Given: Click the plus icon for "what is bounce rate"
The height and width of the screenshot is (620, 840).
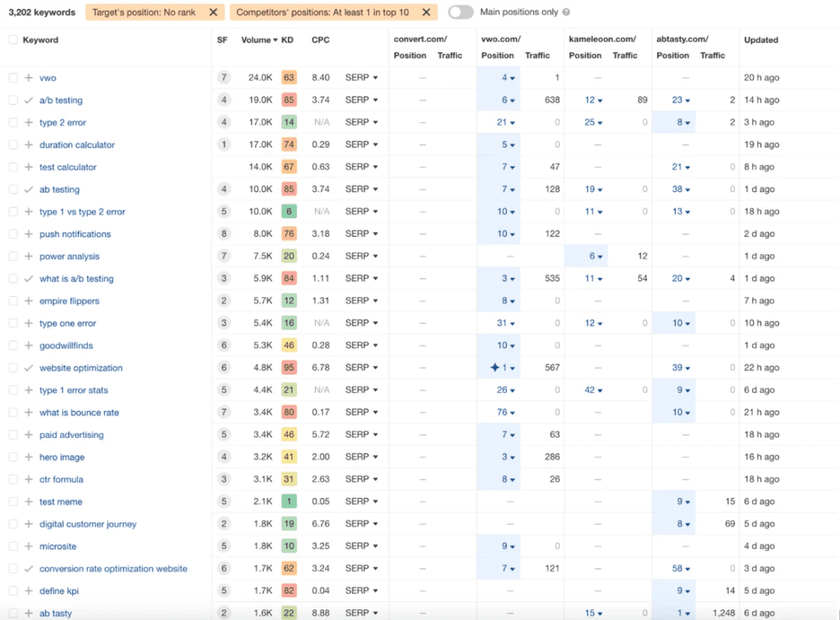Looking at the screenshot, I should (x=29, y=413).
